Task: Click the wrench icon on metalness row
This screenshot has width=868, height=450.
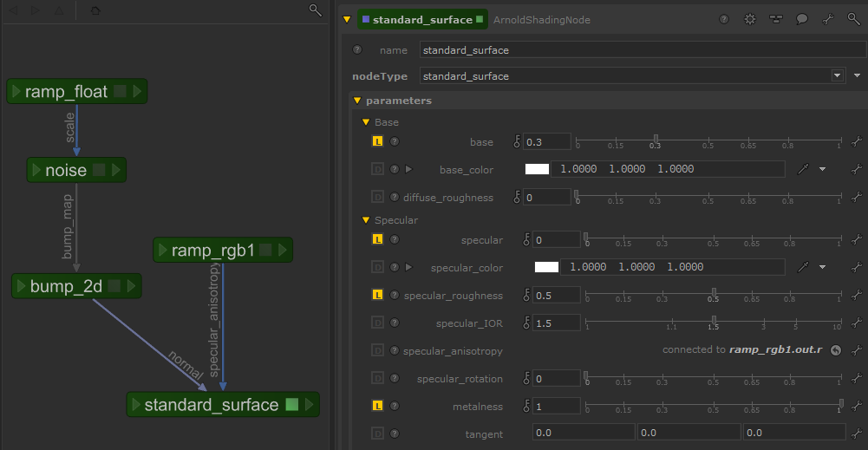Action: click(857, 405)
